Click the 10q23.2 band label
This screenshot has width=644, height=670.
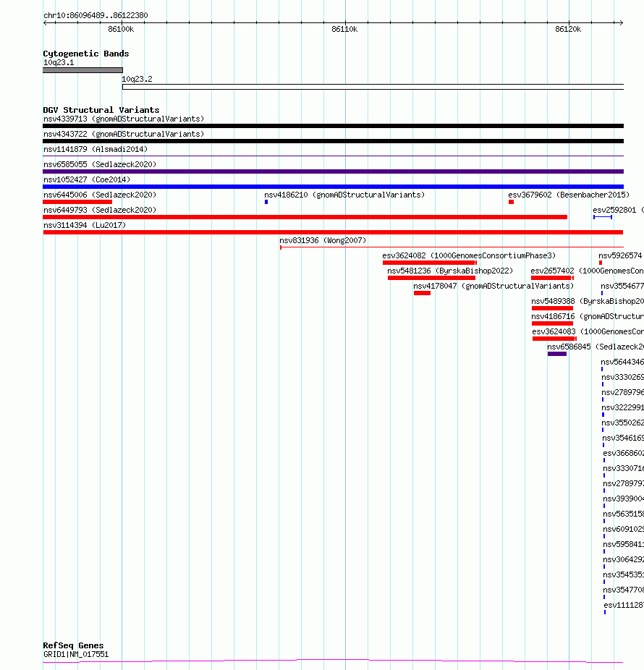click(137, 79)
